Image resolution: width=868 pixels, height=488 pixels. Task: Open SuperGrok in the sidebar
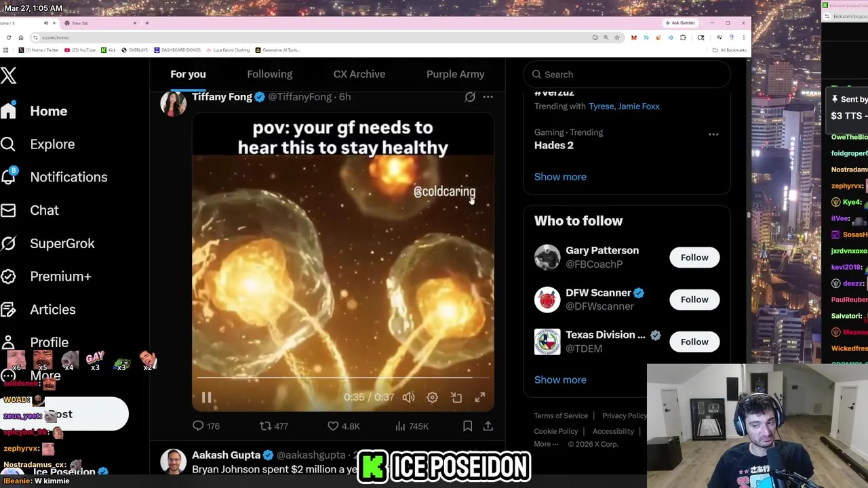[x=62, y=243]
